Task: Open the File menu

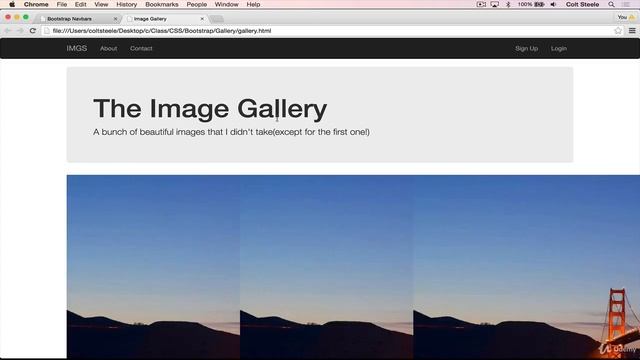Action: 62,4
